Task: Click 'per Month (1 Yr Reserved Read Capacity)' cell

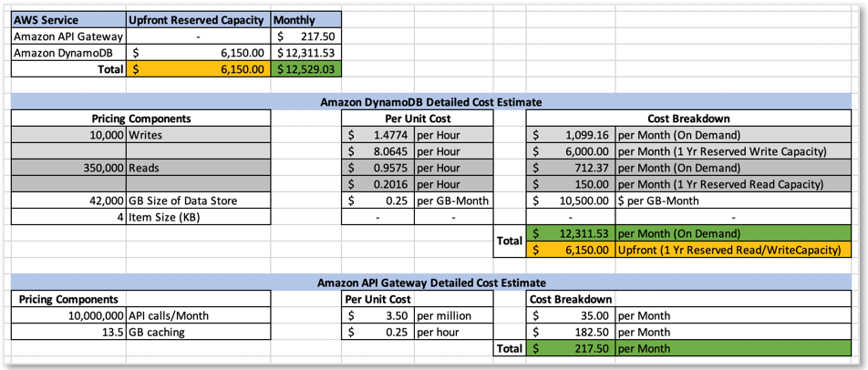Action: (732, 183)
